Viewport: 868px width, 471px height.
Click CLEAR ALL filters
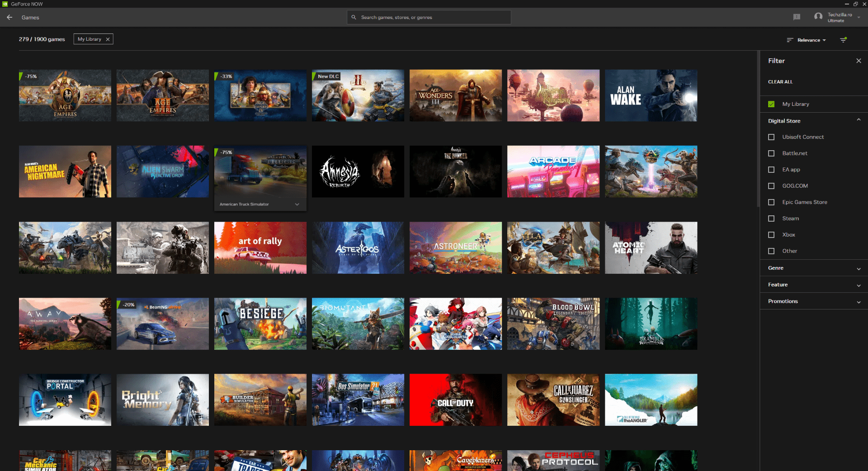coord(780,82)
